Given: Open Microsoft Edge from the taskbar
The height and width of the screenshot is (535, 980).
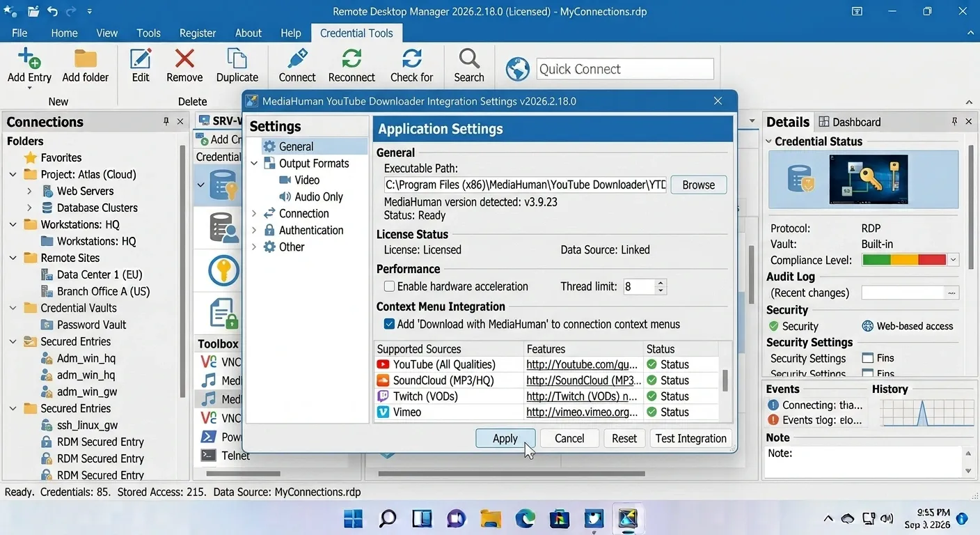Looking at the screenshot, I should tap(525, 518).
